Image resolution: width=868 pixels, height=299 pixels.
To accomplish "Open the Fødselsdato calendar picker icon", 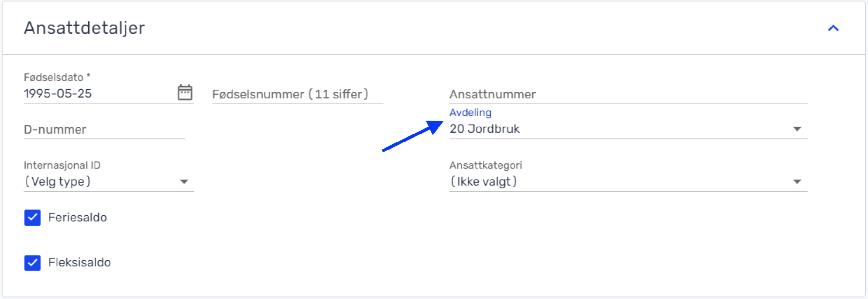I will (185, 93).
